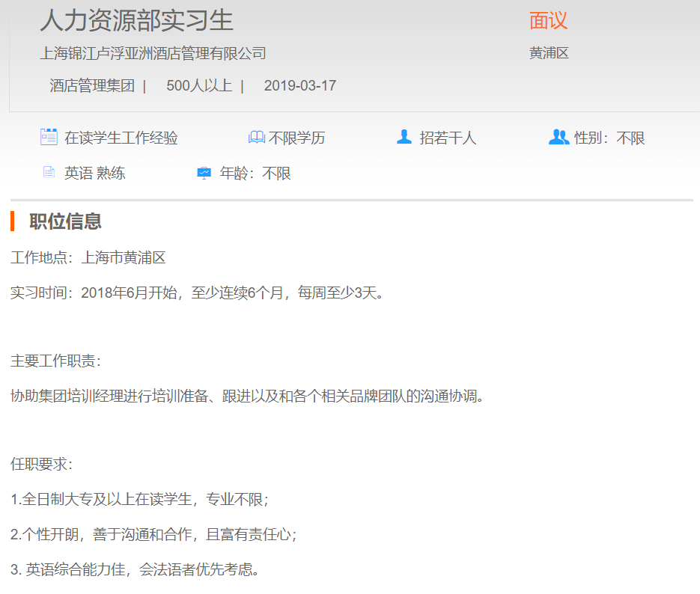Screen dimensions: 700x594
Task: Click the 主要工作职责 subheading
Action: point(55,361)
